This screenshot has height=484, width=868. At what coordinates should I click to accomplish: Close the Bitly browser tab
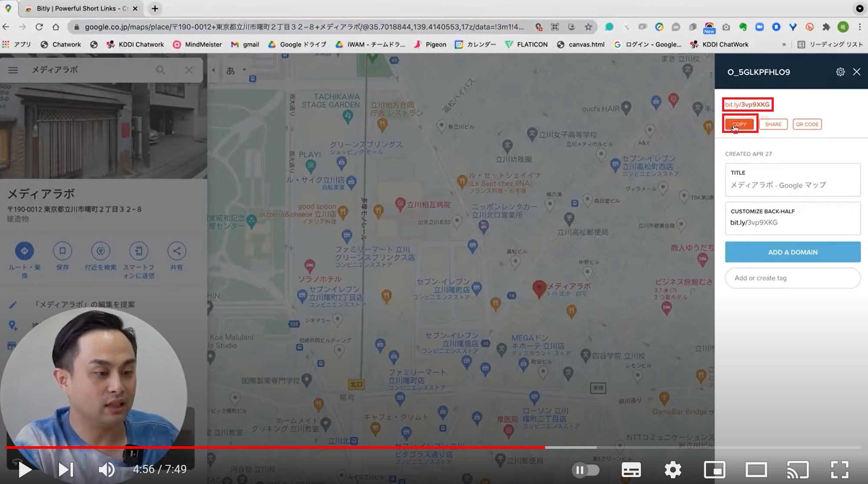click(x=135, y=9)
